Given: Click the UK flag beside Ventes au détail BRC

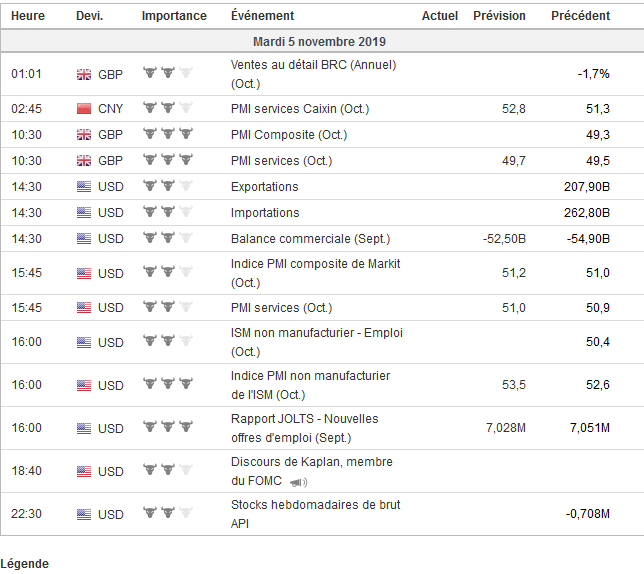Looking at the screenshot, I should click(84, 74).
